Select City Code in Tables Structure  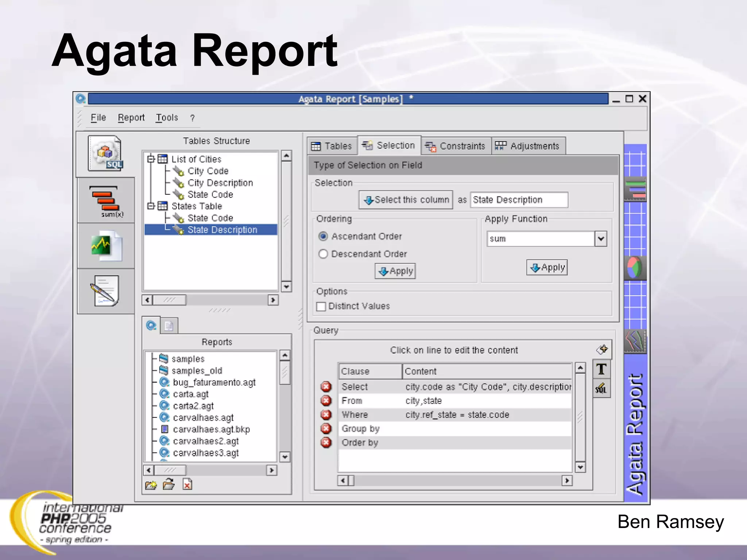tap(208, 171)
